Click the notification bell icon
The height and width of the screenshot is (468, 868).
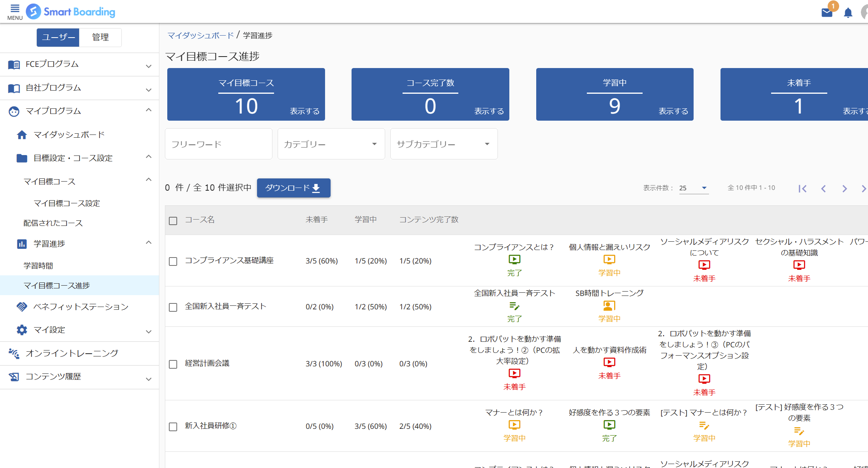[848, 13]
